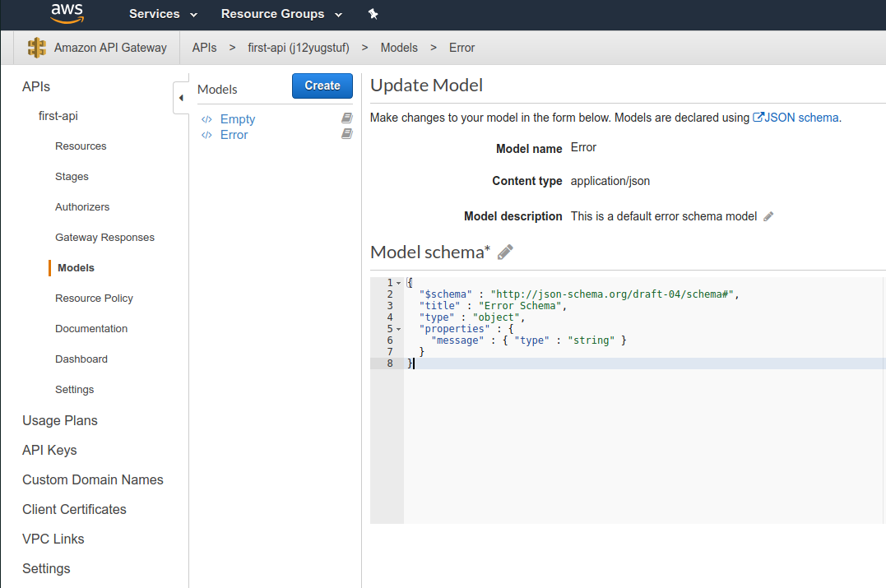Open the Resource Groups dropdown menu
Screen dimensions: 886x588
tap(282, 13)
